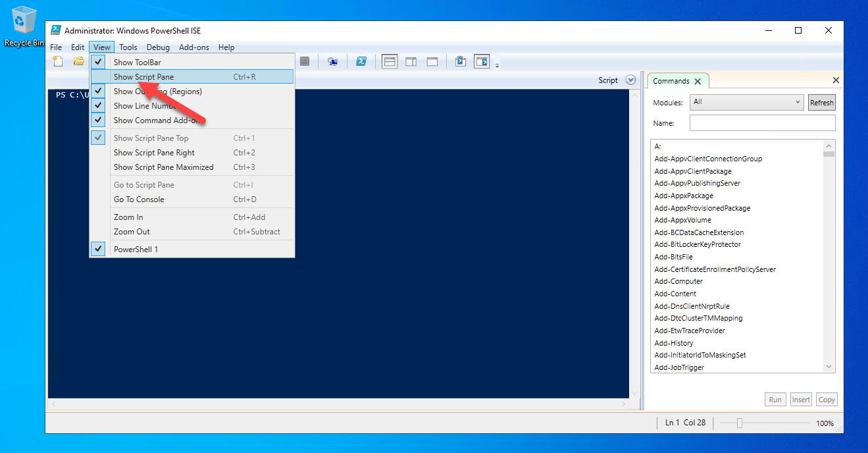Click the New script icon in toolbar

pos(58,61)
